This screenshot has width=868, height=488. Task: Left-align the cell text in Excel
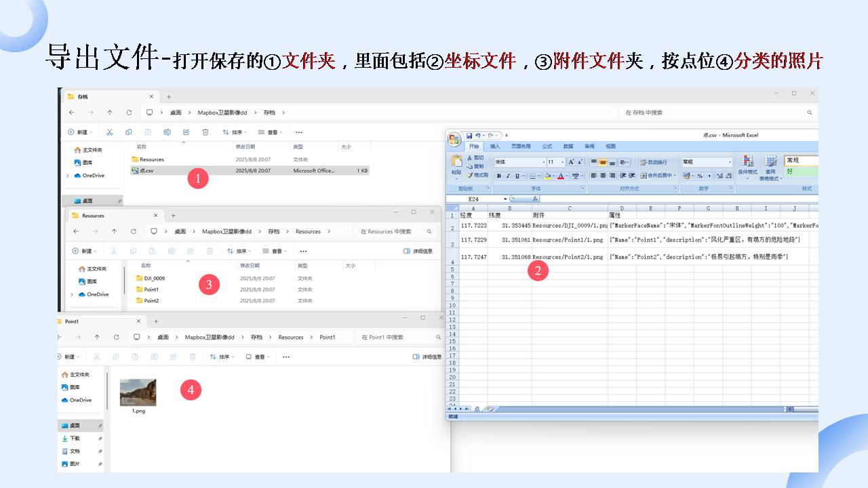[x=593, y=176]
